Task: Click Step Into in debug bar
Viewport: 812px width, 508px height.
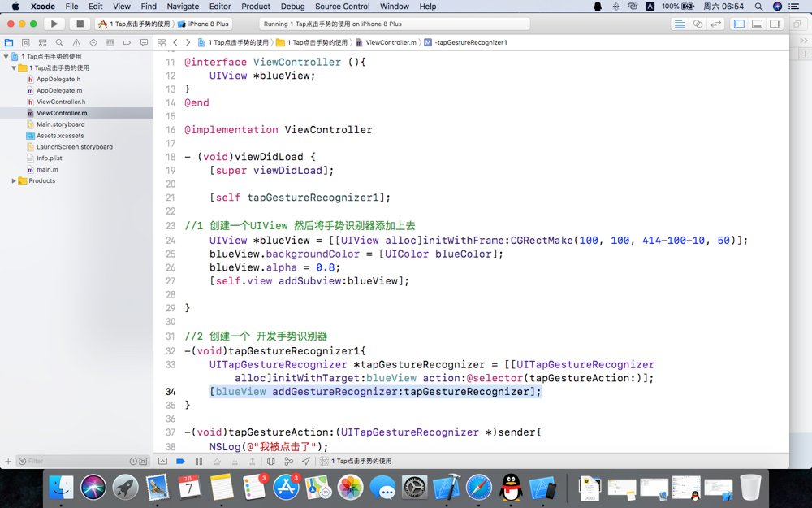Action: pyautogui.click(x=235, y=461)
